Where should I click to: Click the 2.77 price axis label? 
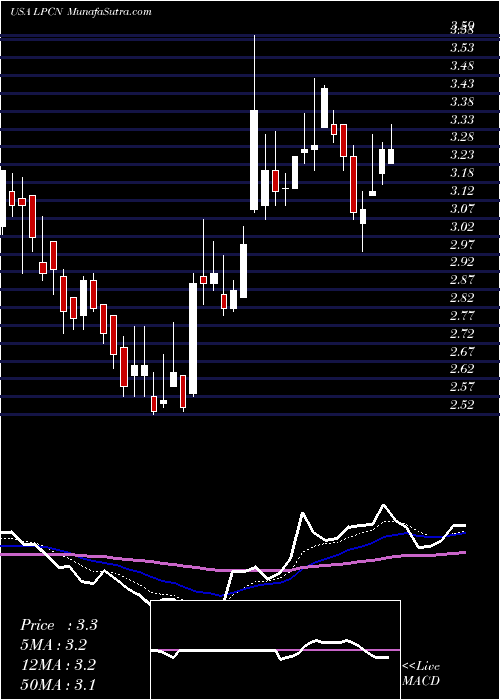click(x=462, y=316)
